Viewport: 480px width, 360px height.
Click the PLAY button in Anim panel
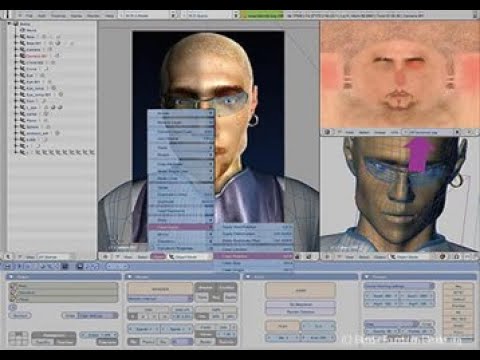pyautogui.click(x=283, y=326)
